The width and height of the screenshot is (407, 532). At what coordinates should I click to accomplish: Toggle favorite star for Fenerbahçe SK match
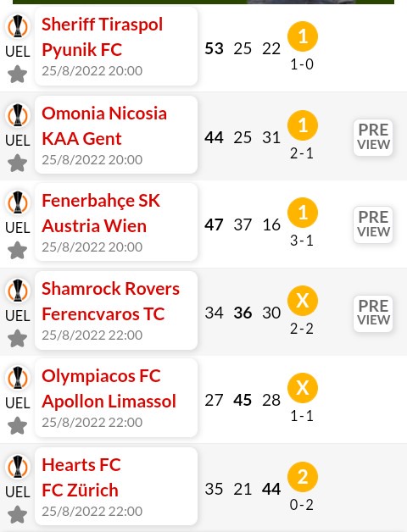click(x=17, y=251)
